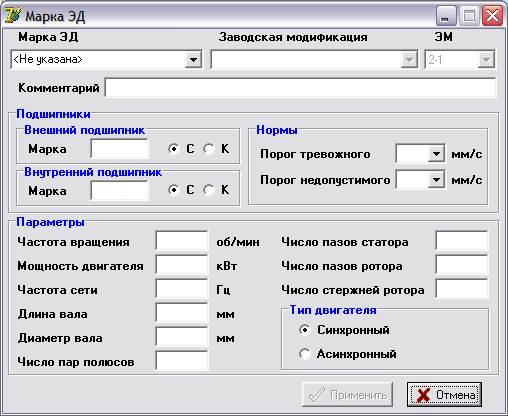The width and height of the screenshot is (508, 416).
Task: Click the Подшипники group label
Action: pos(53,114)
